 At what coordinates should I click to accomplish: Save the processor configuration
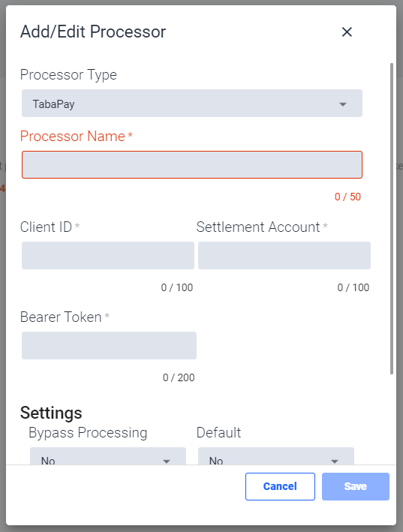356,486
